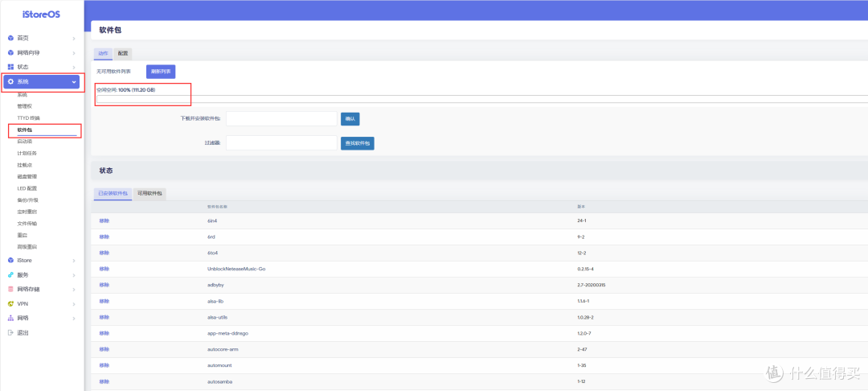
Task: Click 移除 for app-meta-ddnsgo
Action: (x=104, y=333)
